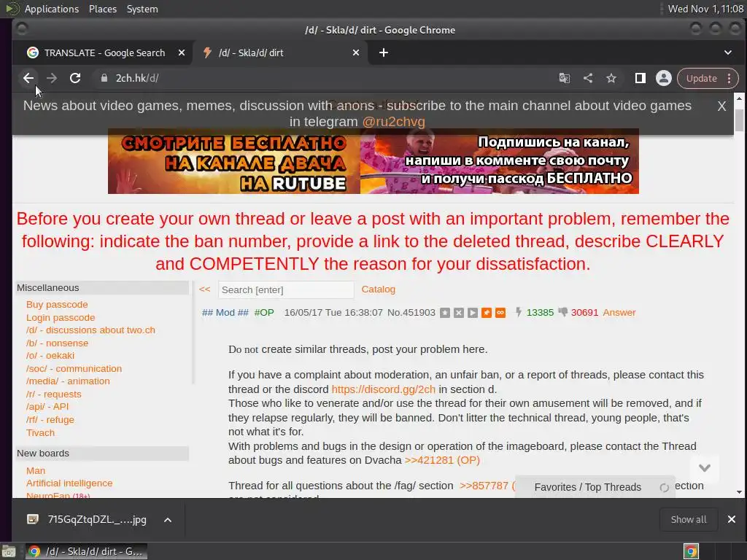Screen dimensions: 747x560
Task: Add thread 451903 to favorites star
Action: [x=444, y=313]
